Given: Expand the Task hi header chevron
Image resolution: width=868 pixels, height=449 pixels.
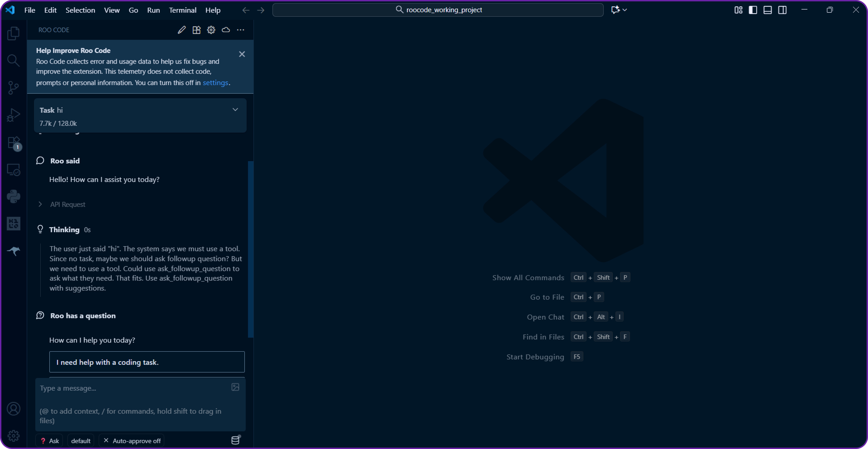Looking at the screenshot, I should point(235,110).
